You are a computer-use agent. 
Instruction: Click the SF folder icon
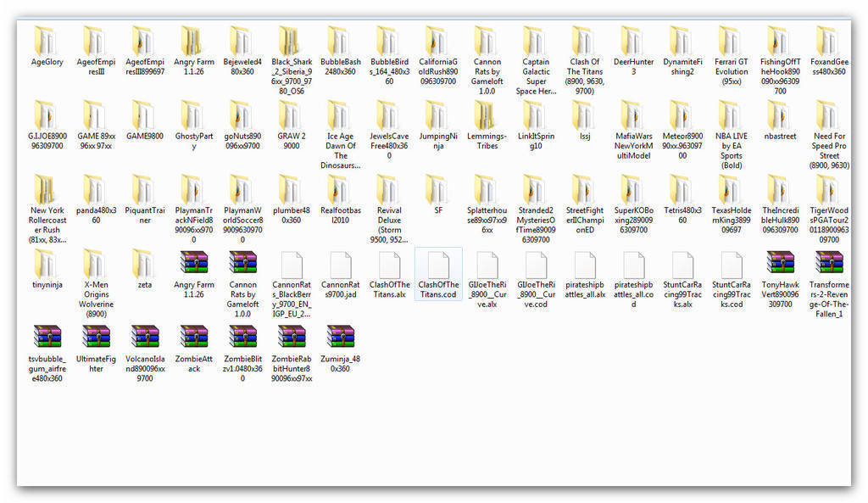tap(438, 189)
